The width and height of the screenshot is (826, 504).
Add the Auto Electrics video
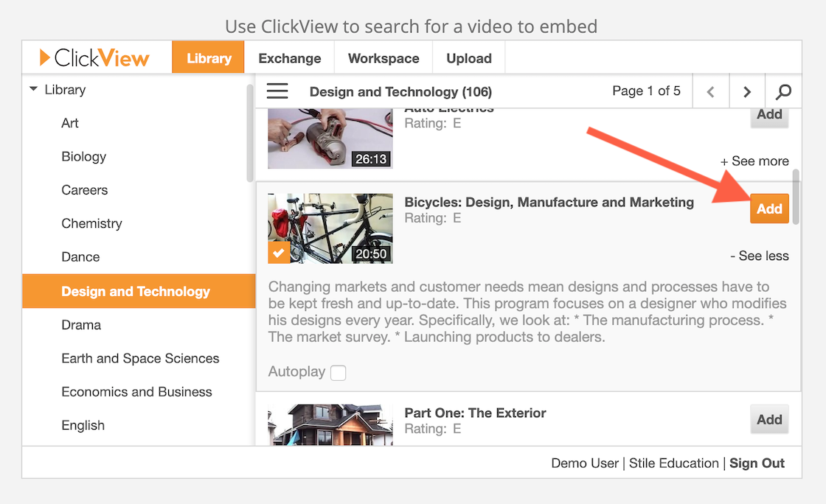click(769, 117)
